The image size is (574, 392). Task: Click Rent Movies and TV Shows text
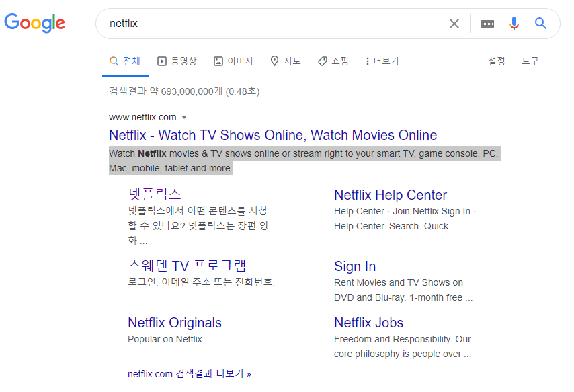coord(403,290)
